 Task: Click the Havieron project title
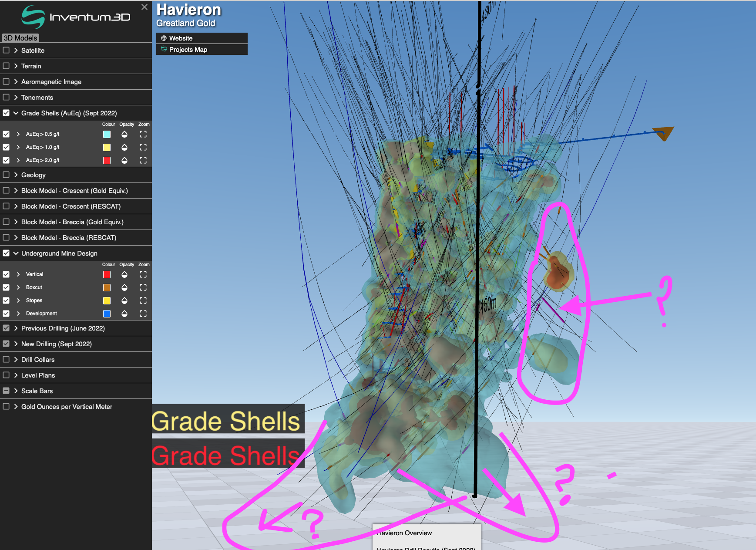pos(188,10)
